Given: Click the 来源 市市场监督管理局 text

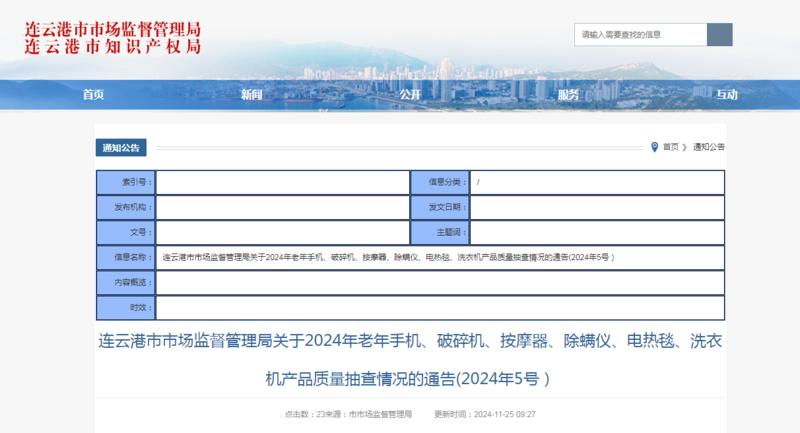Looking at the screenshot, I should pyautogui.click(x=369, y=414).
